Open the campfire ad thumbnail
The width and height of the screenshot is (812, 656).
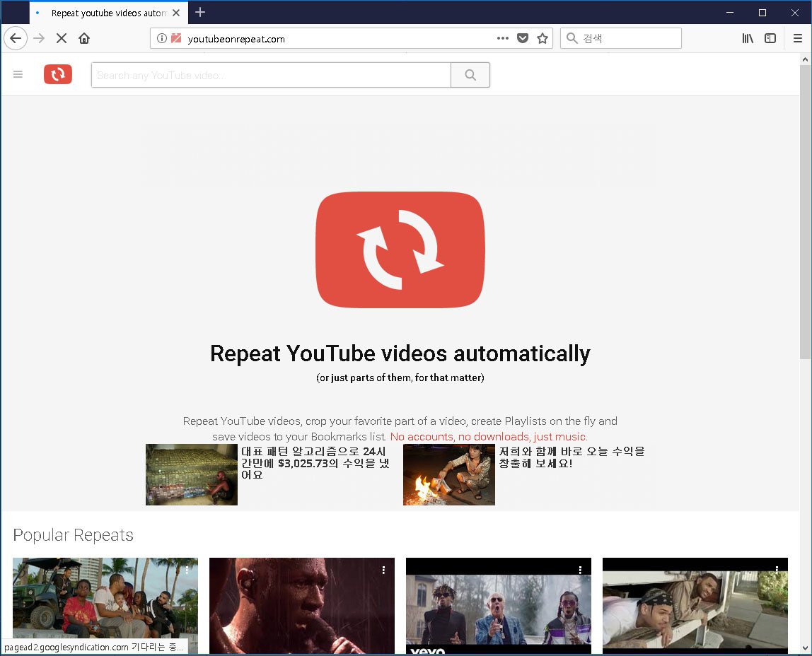(449, 474)
